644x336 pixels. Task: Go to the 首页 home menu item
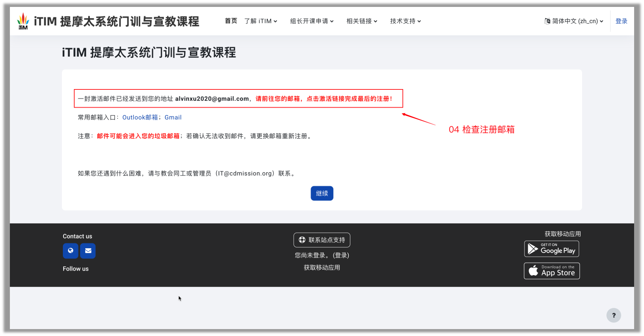click(x=231, y=21)
